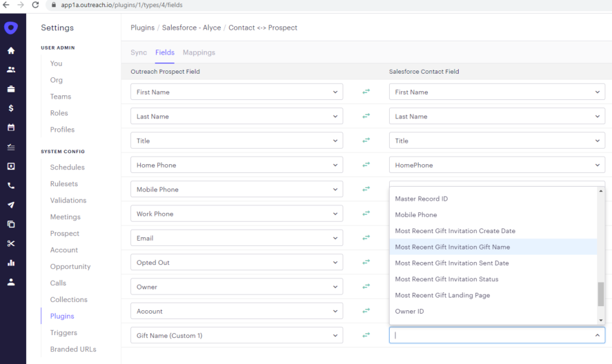Viewport: 612px width, 364px height.
Task: Select Most Recent Gift Landing Page option
Action: 493,295
